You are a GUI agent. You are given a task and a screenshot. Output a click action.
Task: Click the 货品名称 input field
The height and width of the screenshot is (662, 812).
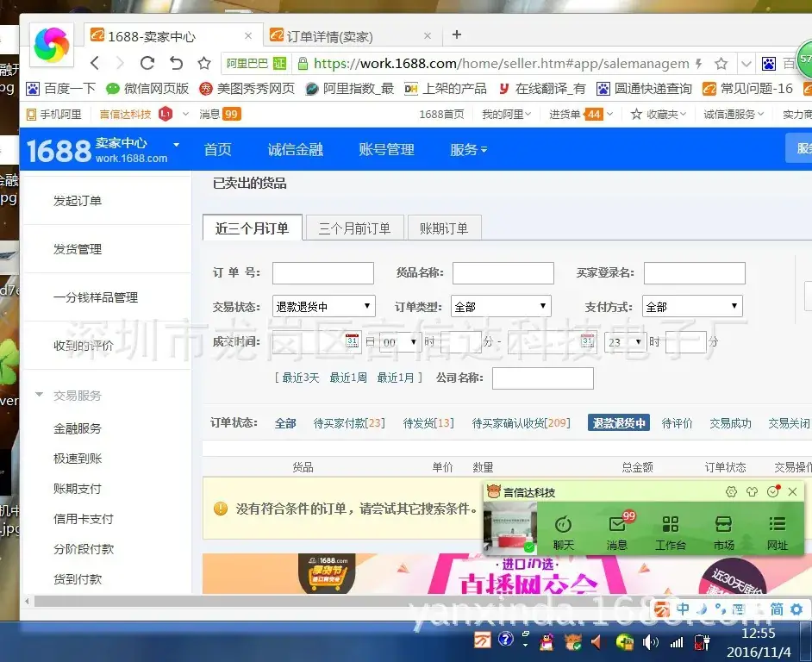point(503,273)
